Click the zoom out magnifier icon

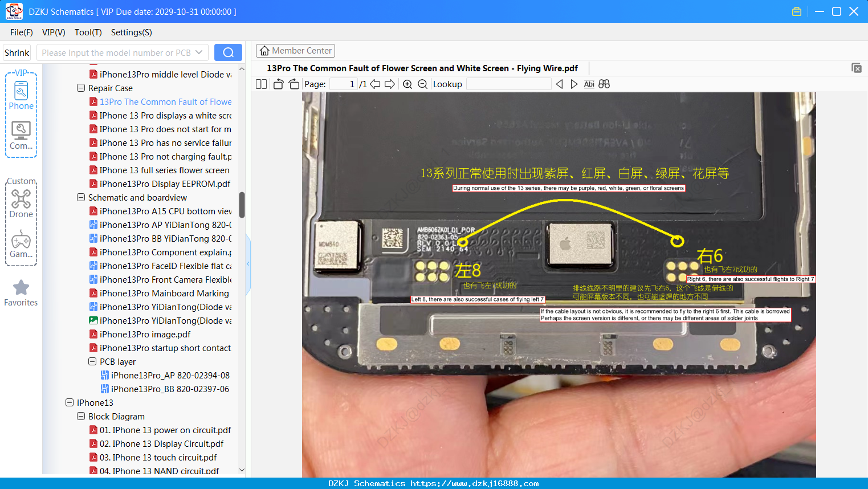[422, 84]
